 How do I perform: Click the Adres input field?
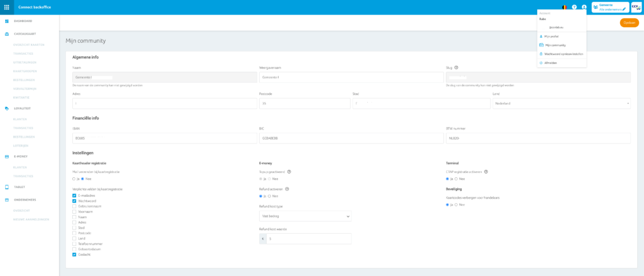[x=165, y=104]
